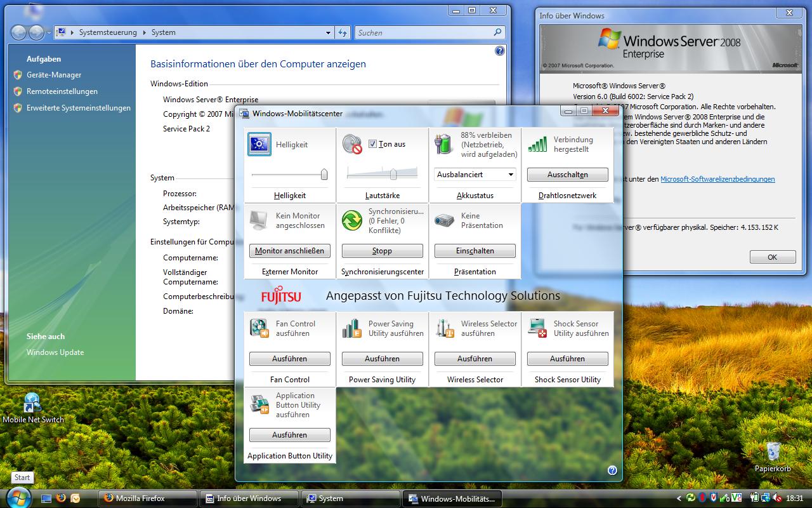Image resolution: width=812 pixels, height=508 pixels.
Task: Click the Wireless Selector tile icon
Action: [x=445, y=328]
